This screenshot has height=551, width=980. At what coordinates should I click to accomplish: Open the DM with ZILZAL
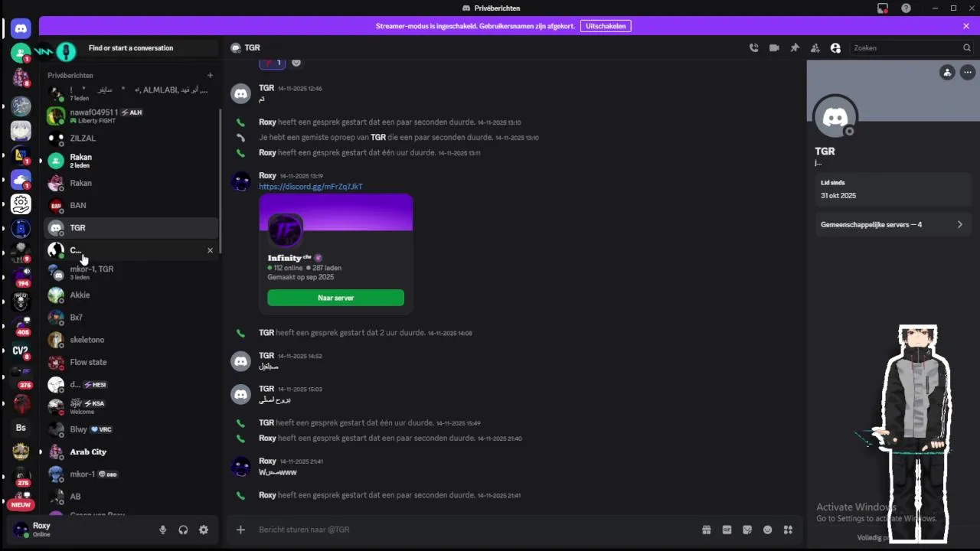point(132,139)
